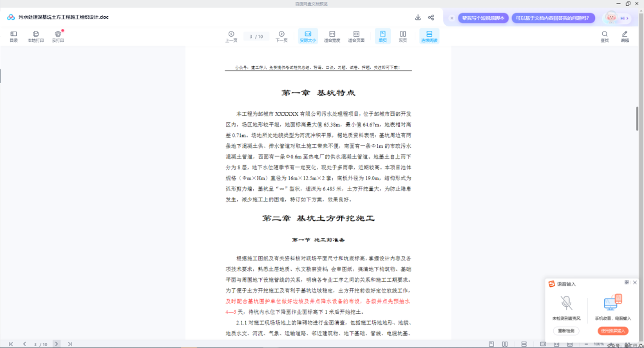644x348 pixels.
Task: Click the share icon in title bar
Action: (x=431, y=17)
